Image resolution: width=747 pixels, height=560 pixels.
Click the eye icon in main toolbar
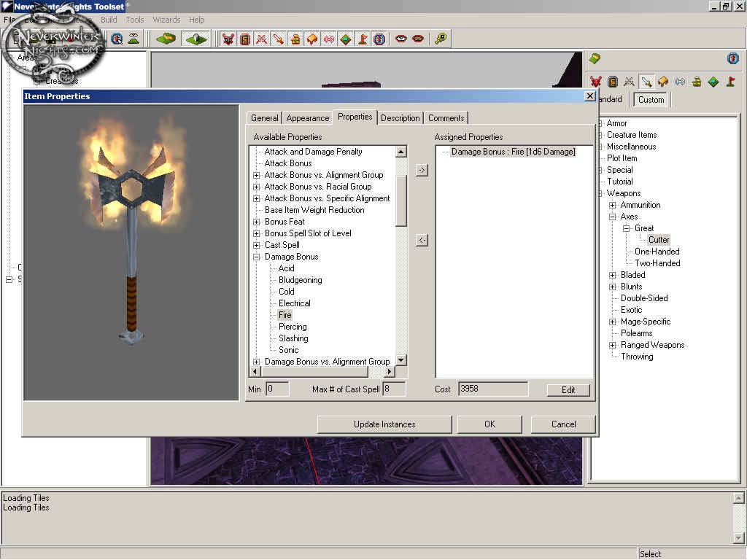(401, 39)
